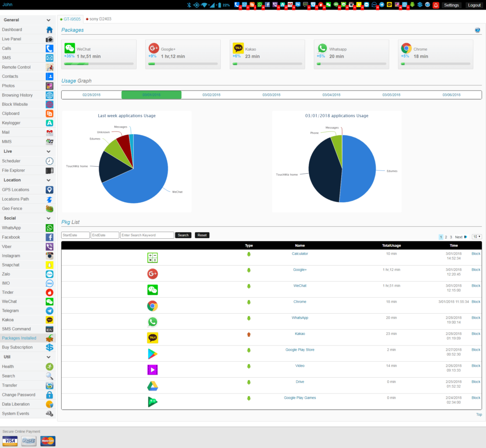Click the Reset button
Viewport: 486px width, 448px height.
point(202,235)
